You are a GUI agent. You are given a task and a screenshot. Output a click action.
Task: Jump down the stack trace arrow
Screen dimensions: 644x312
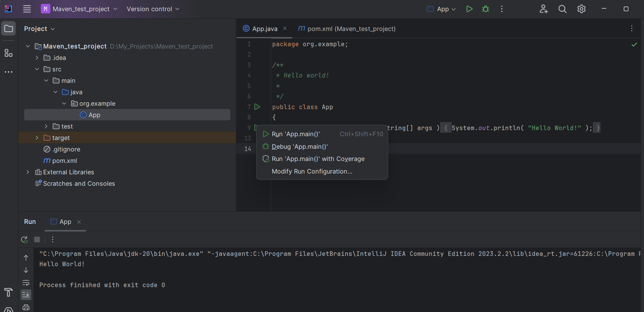26,270
